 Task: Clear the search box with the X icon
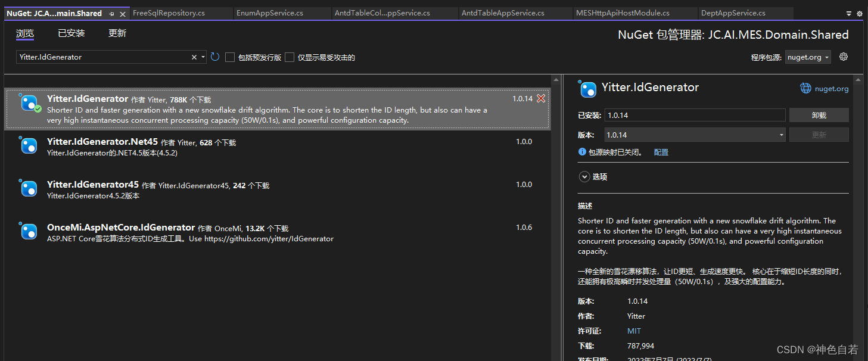pos(194,57)
